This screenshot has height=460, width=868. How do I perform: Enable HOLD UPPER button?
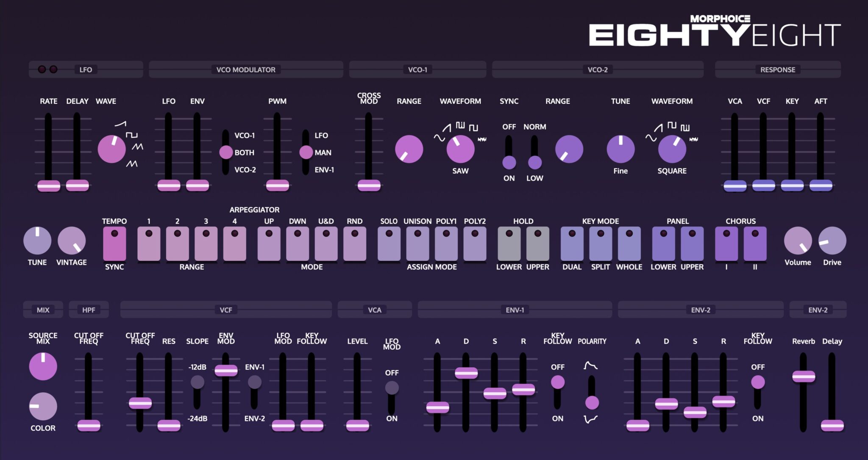(538, 244)
